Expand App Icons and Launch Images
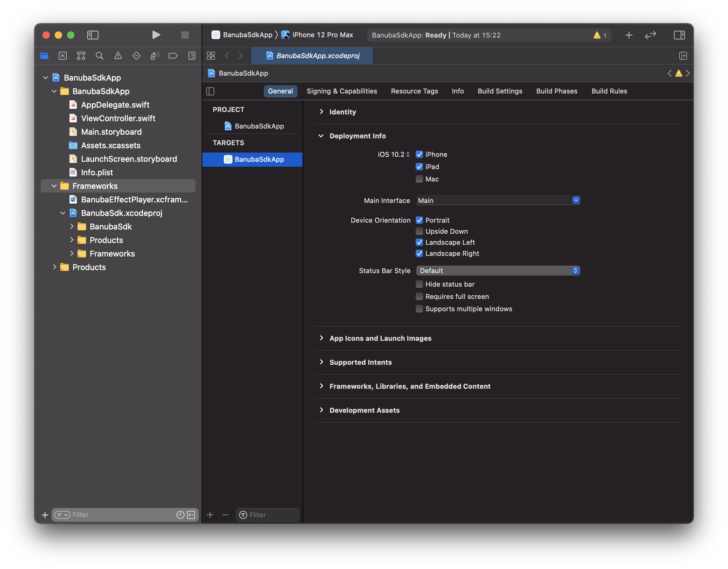Image resolution: width=728 pixels, height=569 pixels. [x=321, y=338]
